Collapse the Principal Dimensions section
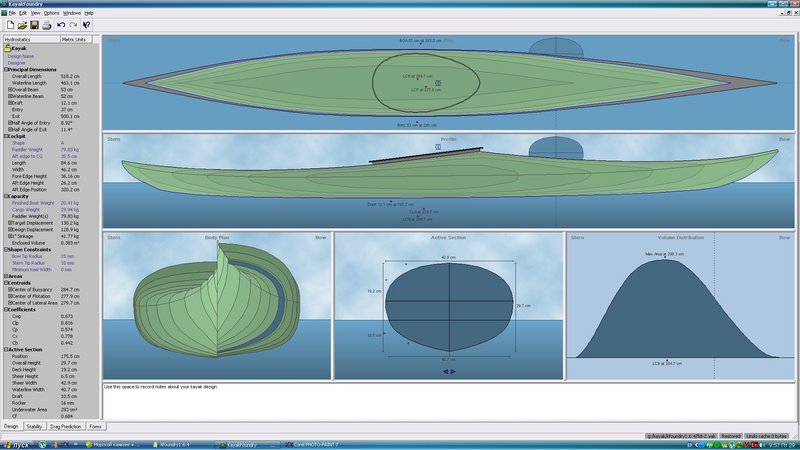 click(4, 68)
